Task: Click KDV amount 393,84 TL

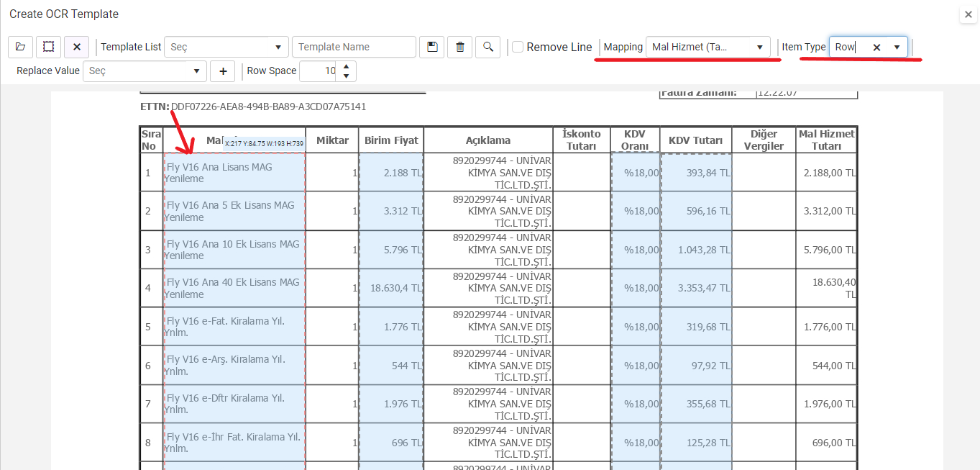Action: 708,173
